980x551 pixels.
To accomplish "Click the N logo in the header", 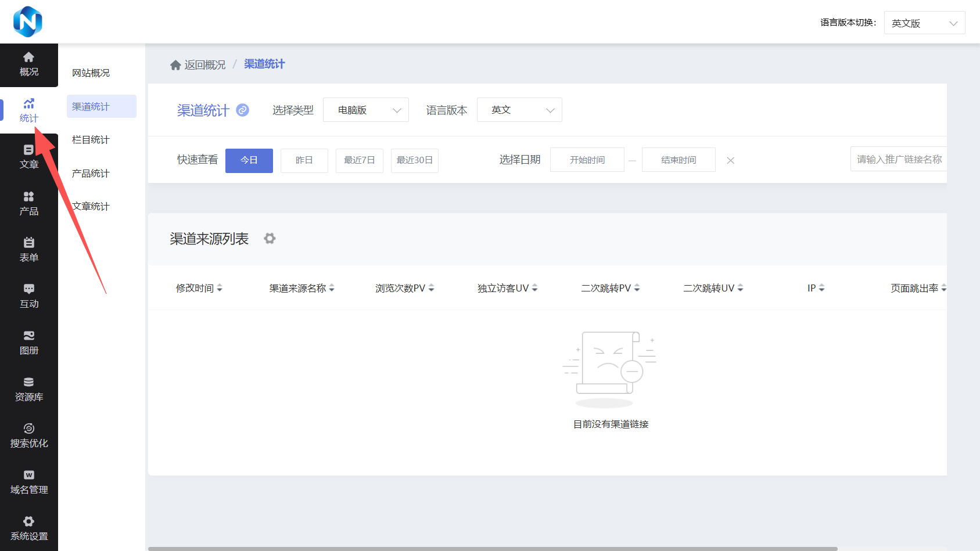I will tap(27, 21).
